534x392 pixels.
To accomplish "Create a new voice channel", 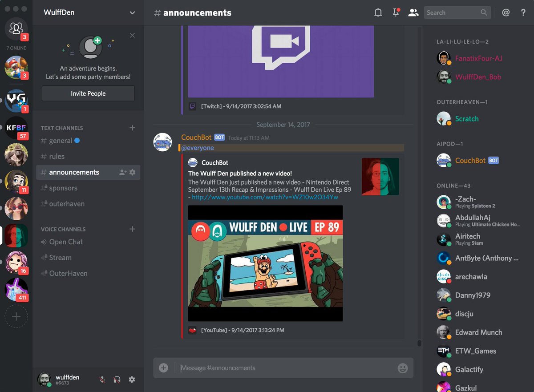I will pyautogui.click(x=132, y=229).
